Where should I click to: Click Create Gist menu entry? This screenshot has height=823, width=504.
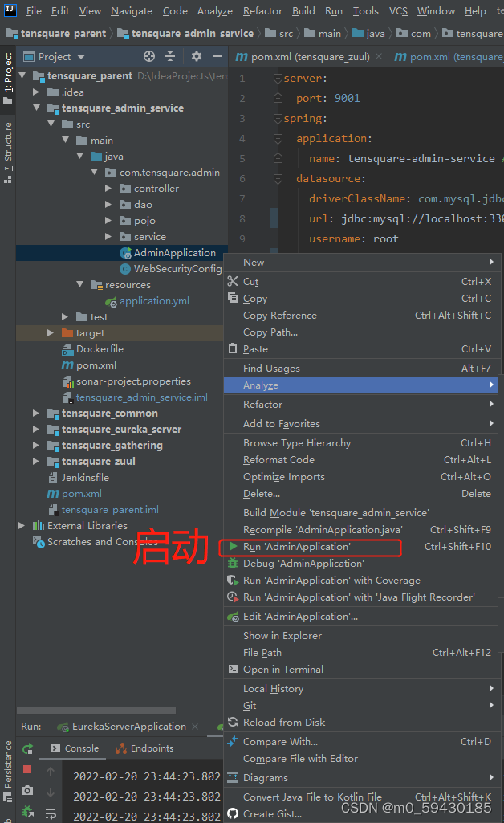click(x=361, y=814)
